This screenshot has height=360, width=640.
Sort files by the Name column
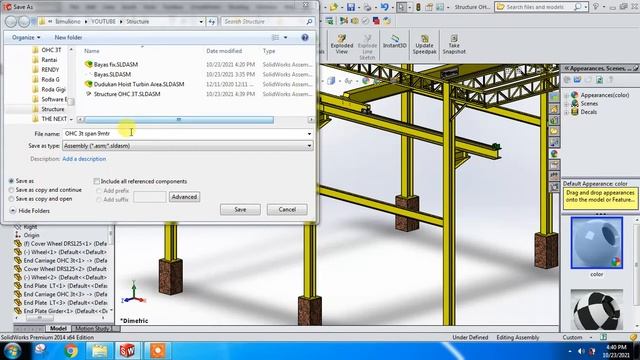point(92,51)
